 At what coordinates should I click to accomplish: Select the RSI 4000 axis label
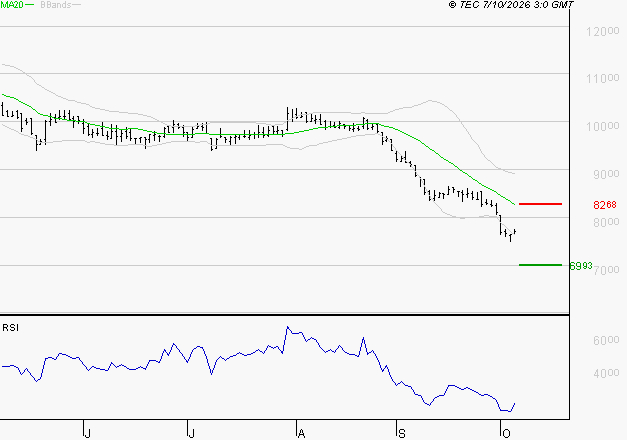(x=606, y=374)
